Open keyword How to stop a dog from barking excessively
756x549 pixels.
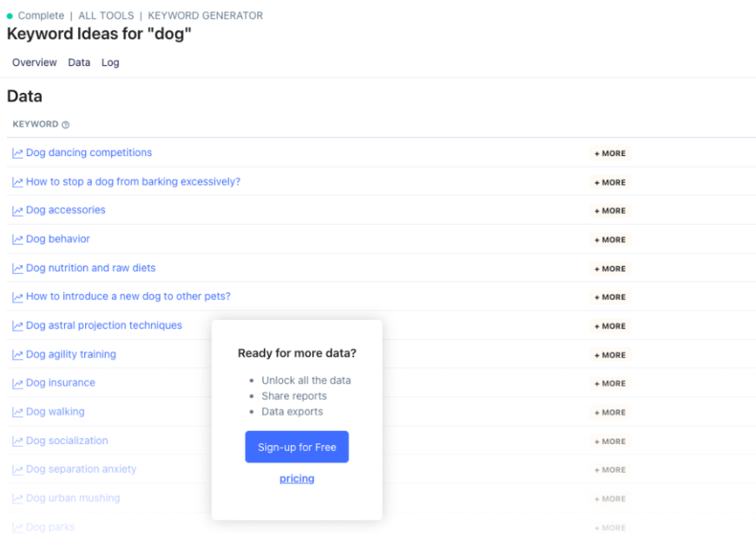coord(133,182)
